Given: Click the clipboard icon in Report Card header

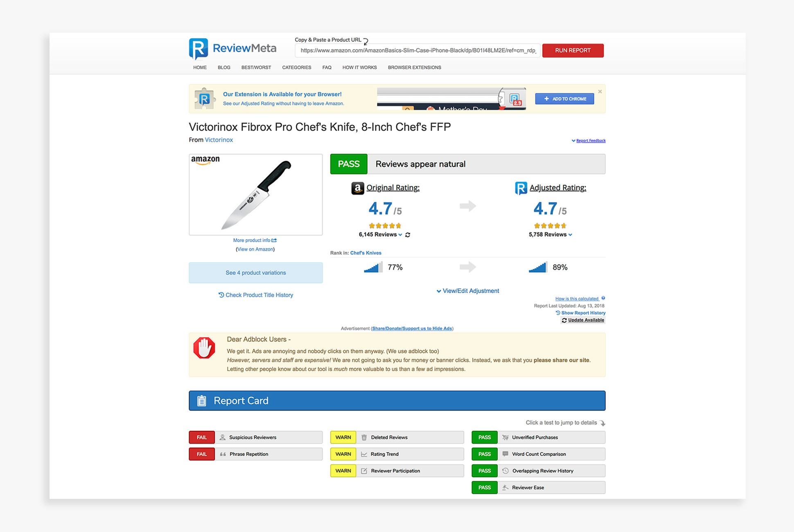Looking at the screenshot, I should tap(202, 401).
